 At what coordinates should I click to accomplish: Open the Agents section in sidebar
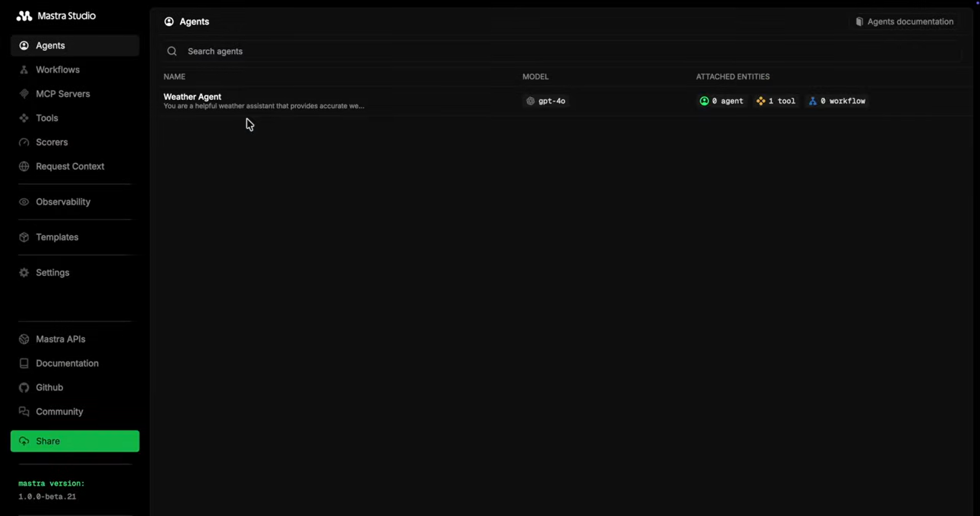(x=75, y=46)
